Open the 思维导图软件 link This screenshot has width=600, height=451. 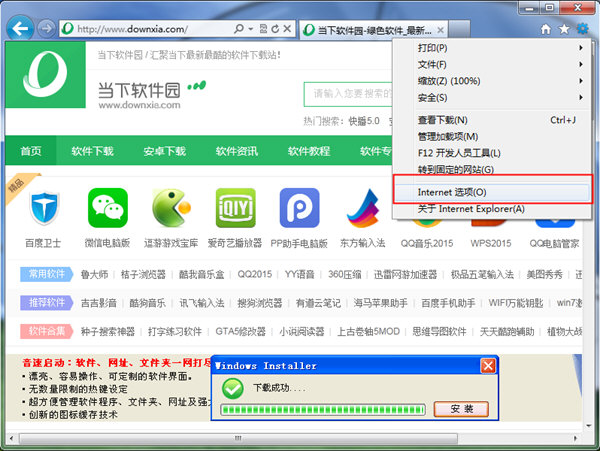pos(439,331)
